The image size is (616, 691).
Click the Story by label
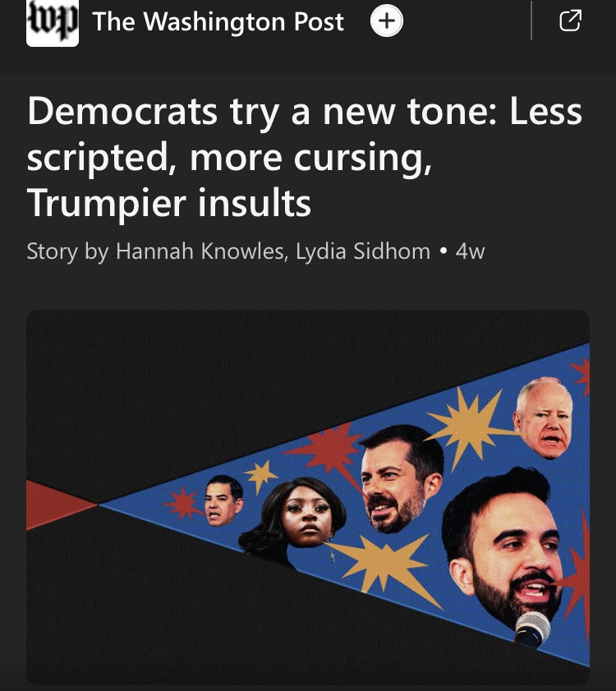tap(67, 251)
